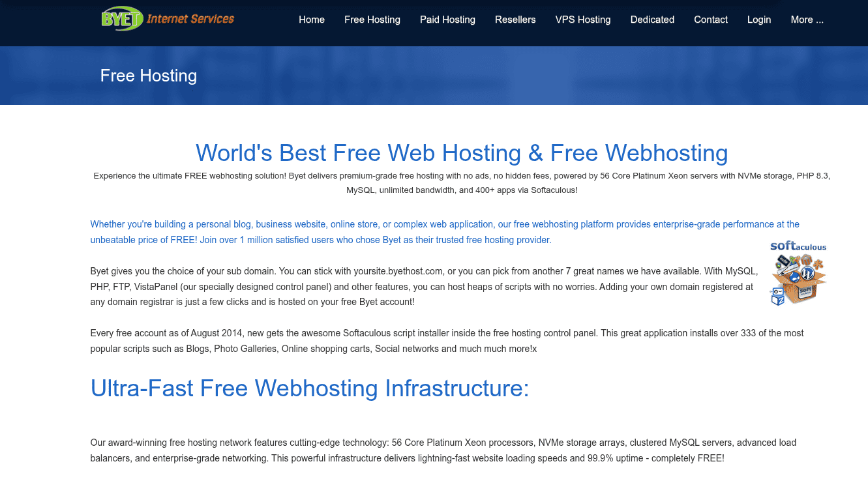Click the Free Hosting banner title
This screenshot has height=481, width=868.
click(x=149, y=76)
